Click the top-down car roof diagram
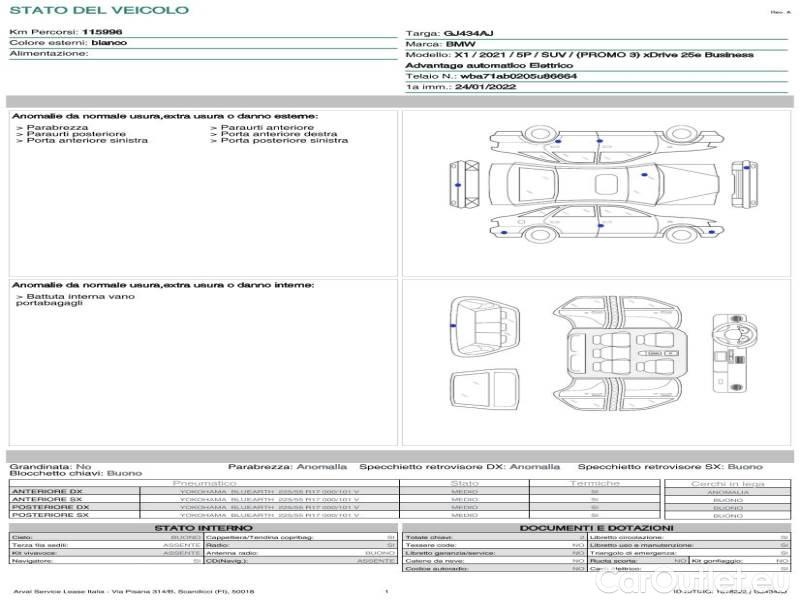Screen dimensions: 800x600 600,185
